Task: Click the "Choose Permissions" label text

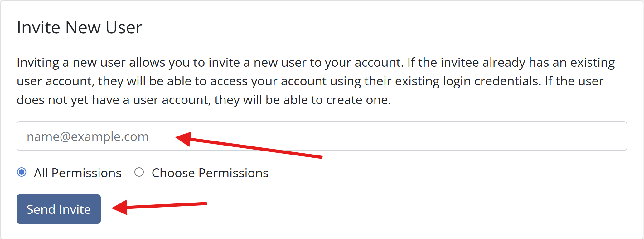Action: point(210,173)
